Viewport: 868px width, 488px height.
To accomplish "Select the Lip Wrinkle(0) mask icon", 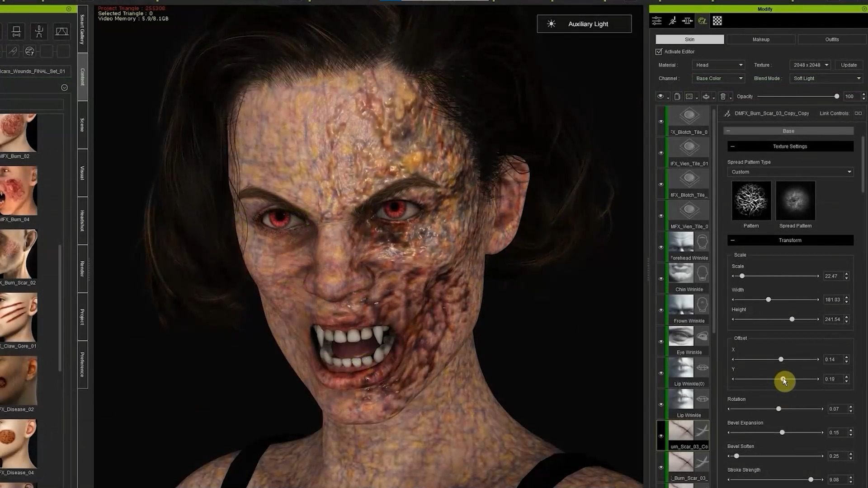I will [702, 368].
